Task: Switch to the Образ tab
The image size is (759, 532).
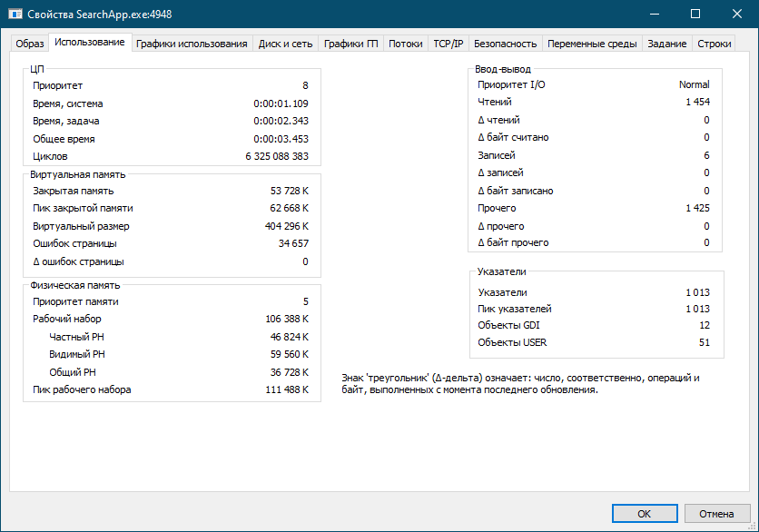Action: (30, 44)
